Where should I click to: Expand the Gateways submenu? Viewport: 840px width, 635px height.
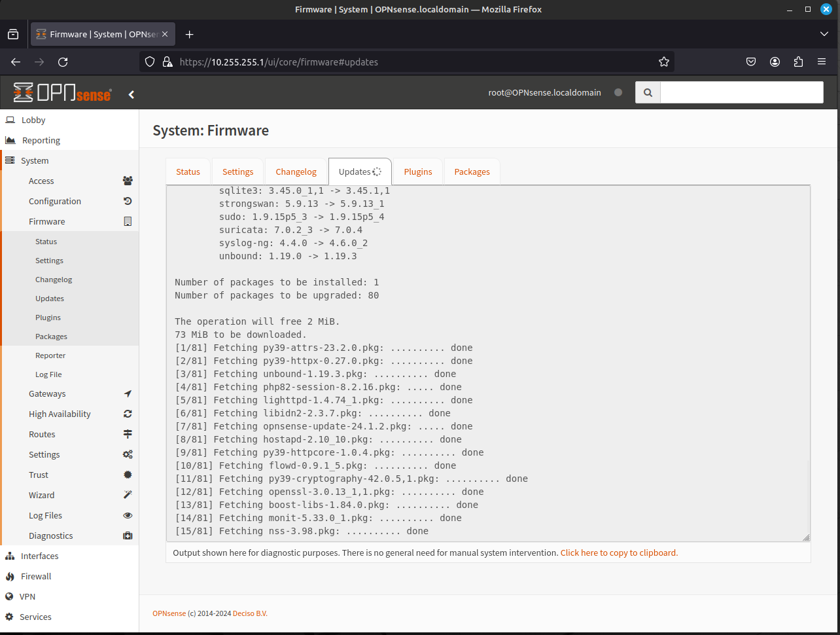[69, 393]
